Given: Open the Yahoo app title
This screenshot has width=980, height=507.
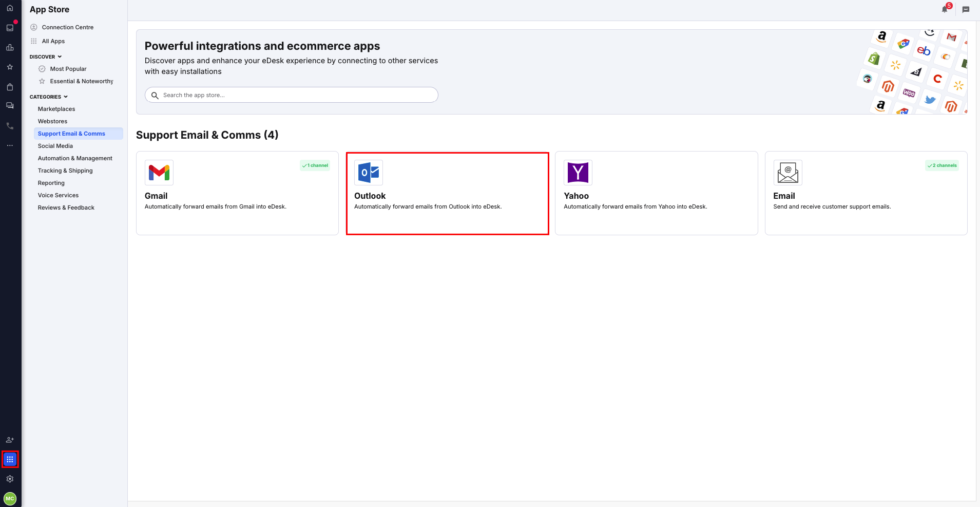Looking at the screenshot, I should click(576, 196).
